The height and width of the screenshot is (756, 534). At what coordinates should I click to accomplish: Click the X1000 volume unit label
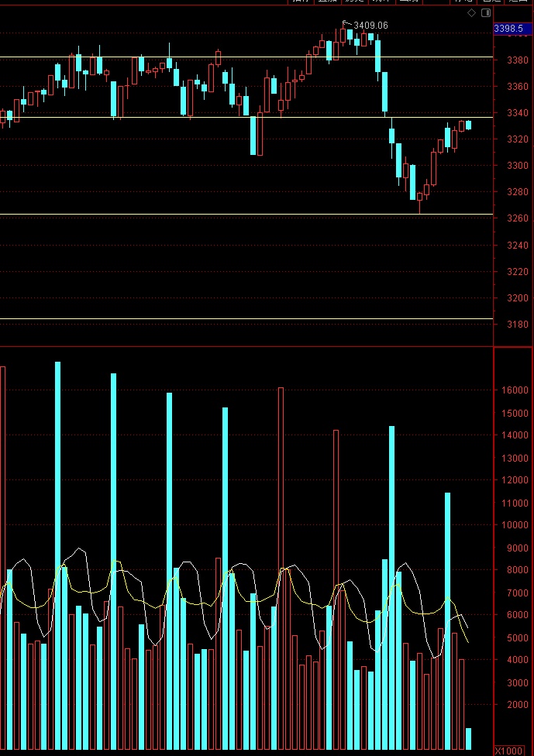pyautogui.click(x=508, y=751)
